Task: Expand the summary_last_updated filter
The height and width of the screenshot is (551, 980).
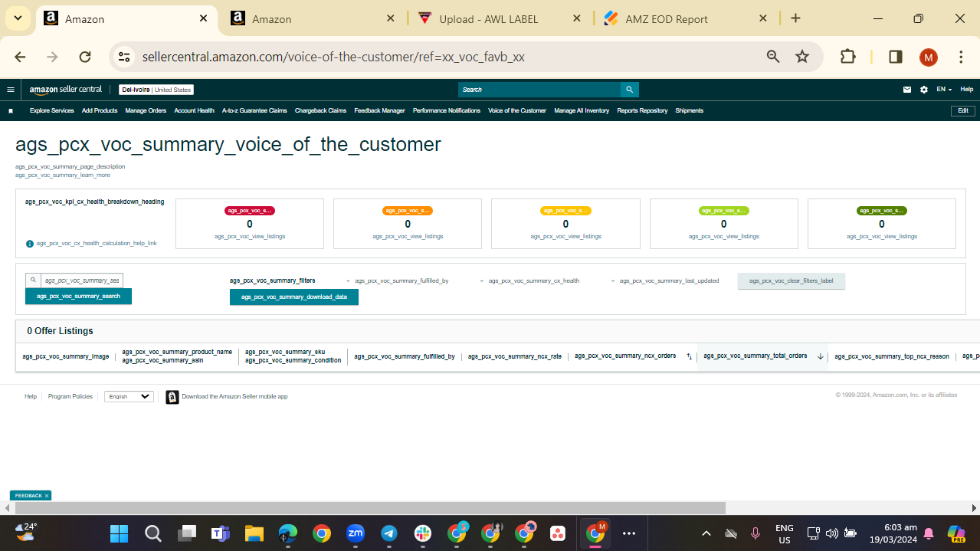Action: coord(665,281)
